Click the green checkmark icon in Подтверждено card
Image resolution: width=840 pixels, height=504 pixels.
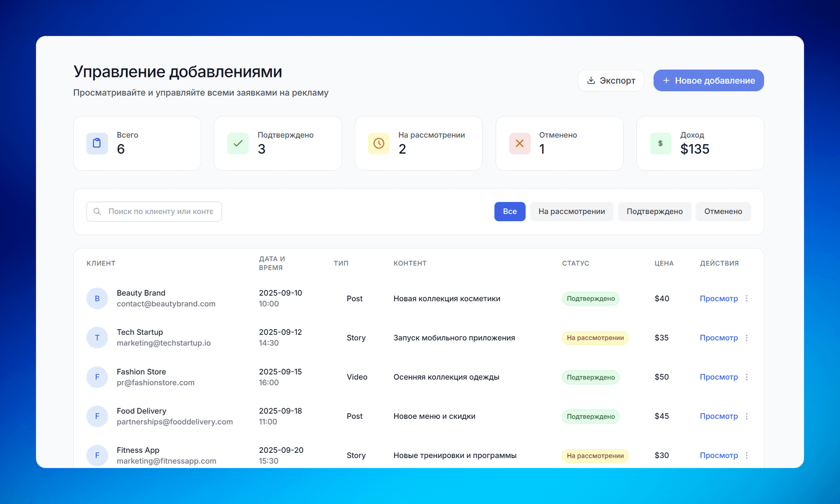tap(238, 143)
